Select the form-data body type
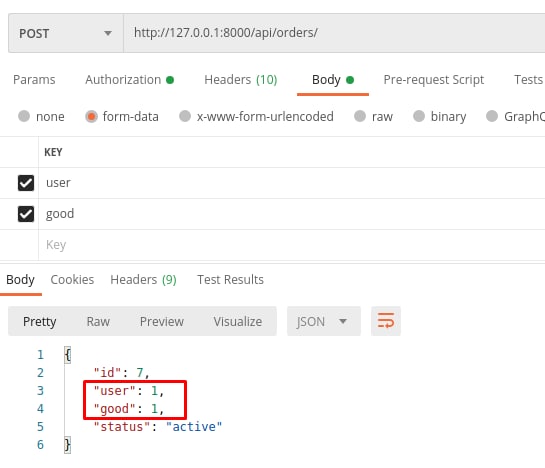 coord(122,116)
